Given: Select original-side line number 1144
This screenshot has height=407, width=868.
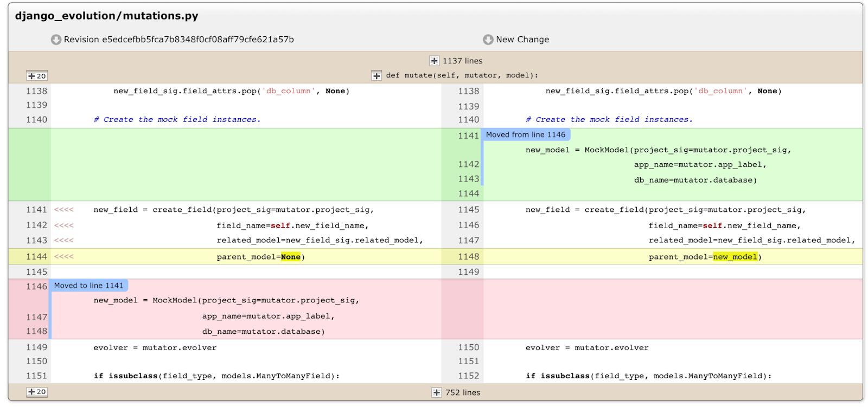Looking at the screenshot, I should pos(36,256).
